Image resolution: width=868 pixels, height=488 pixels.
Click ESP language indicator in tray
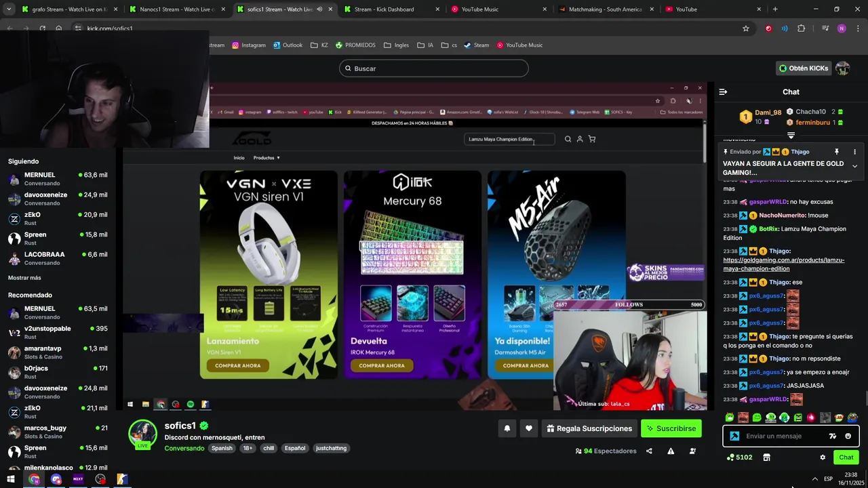(828, 479)
